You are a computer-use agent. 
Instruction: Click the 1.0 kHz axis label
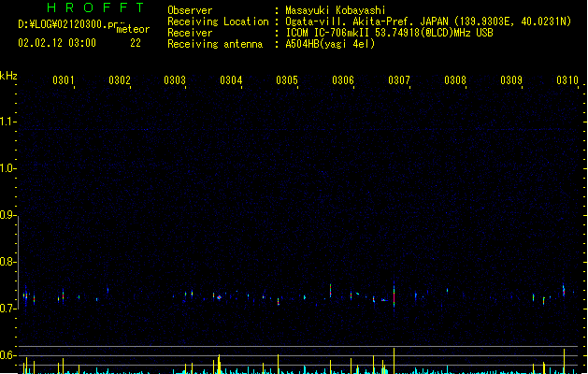[x=7, y=168]
